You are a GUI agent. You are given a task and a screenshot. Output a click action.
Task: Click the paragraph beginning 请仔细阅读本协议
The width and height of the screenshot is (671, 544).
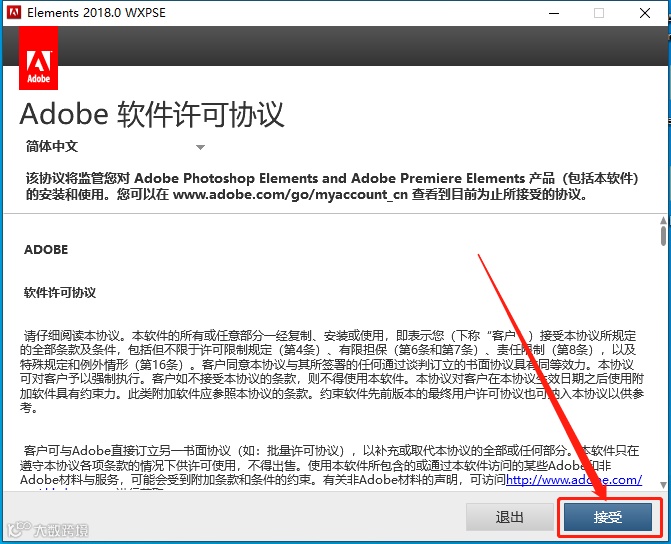[332, 372]
